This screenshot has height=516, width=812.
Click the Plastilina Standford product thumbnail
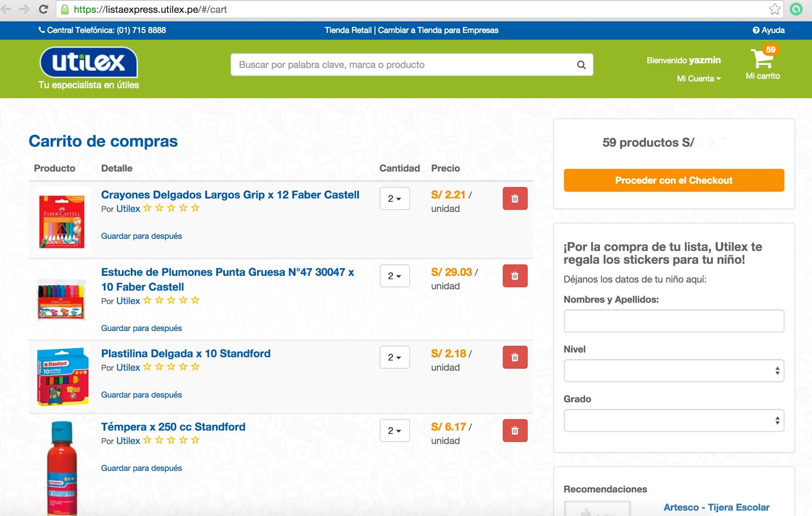(62, 376)
